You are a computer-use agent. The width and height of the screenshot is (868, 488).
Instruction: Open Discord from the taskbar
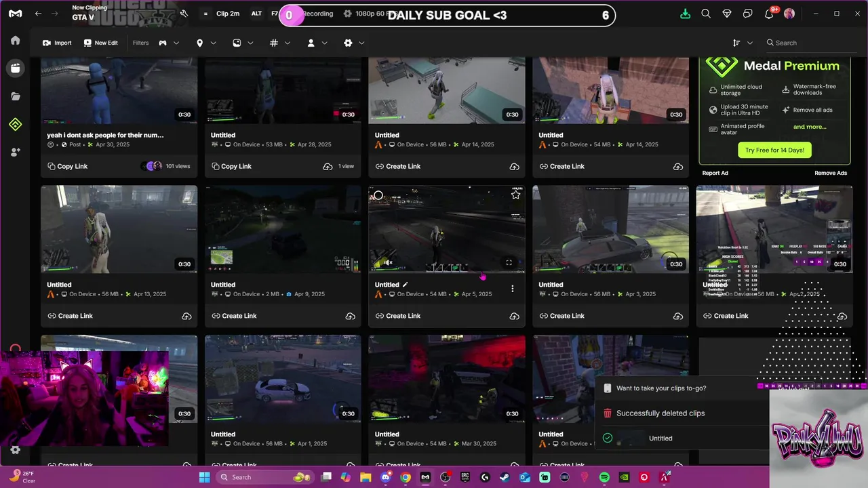pos(386,477)
